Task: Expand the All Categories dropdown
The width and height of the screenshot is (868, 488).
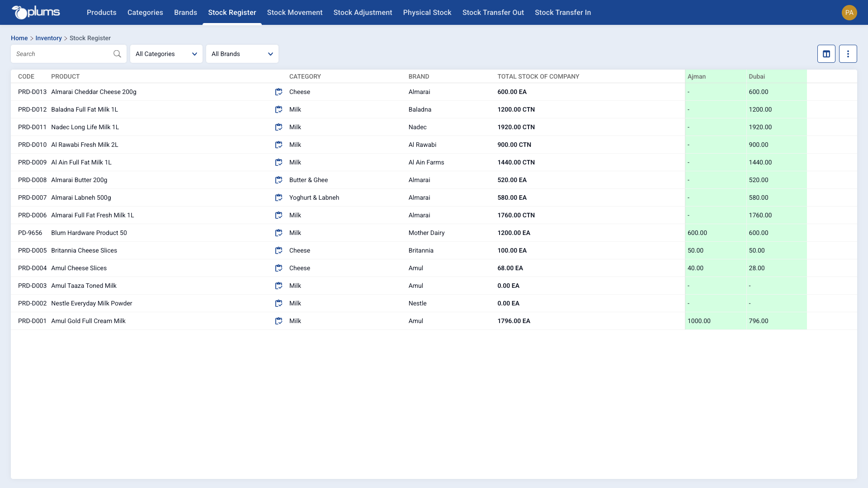Action: point(166,54)
